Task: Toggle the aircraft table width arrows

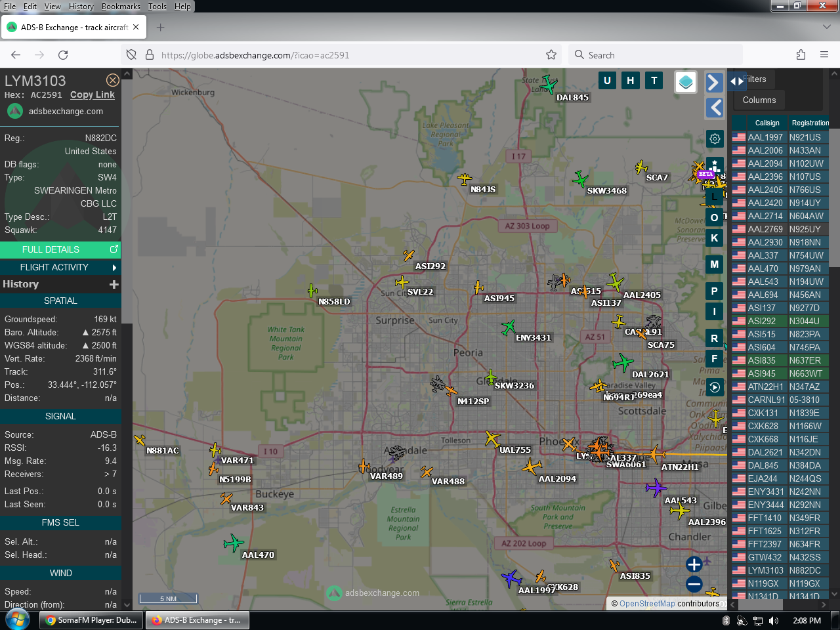Action: click(x=737, y=81)
